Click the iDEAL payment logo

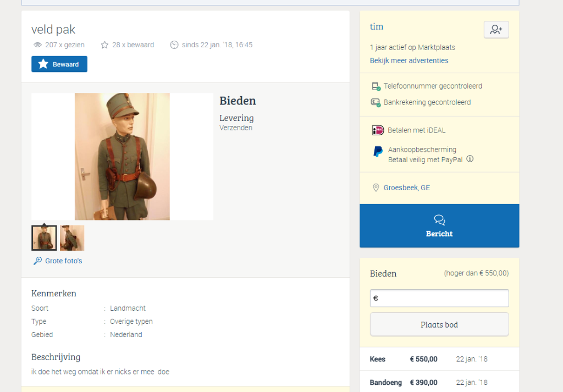378,130
